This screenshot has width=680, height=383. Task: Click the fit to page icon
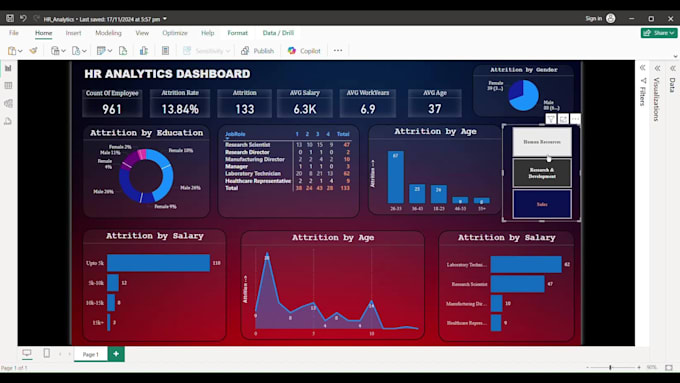pyautogui.click(x=669, y=367)
